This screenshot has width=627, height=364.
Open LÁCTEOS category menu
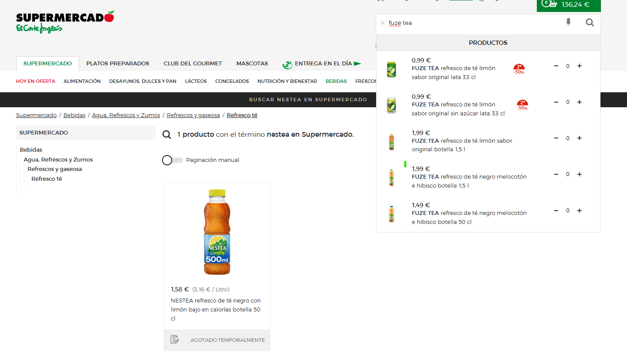(x=196, y=81)
